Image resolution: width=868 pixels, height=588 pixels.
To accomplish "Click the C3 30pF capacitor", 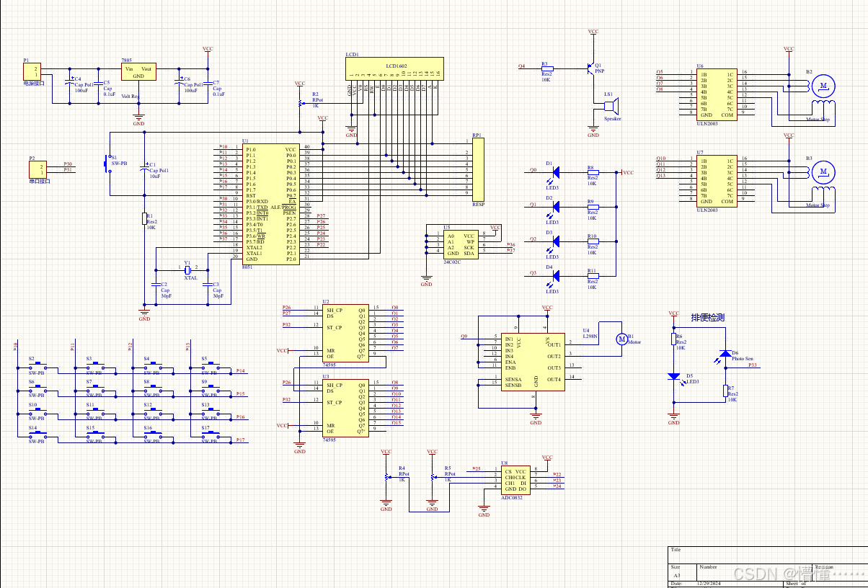I will pos(208,284).
